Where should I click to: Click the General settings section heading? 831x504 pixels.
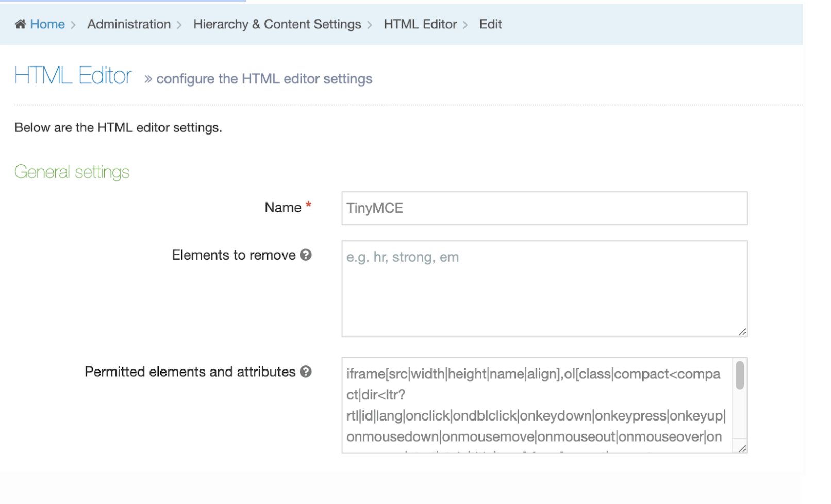click(x=72, y=172)
